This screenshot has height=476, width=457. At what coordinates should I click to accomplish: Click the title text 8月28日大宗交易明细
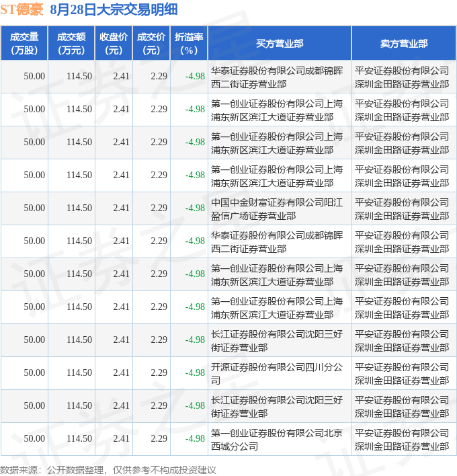114,9
